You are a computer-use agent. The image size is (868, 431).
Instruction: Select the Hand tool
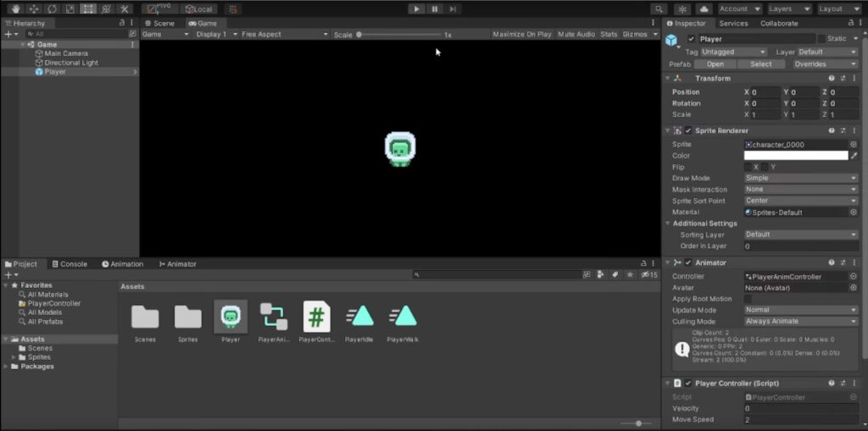point(16,8)
